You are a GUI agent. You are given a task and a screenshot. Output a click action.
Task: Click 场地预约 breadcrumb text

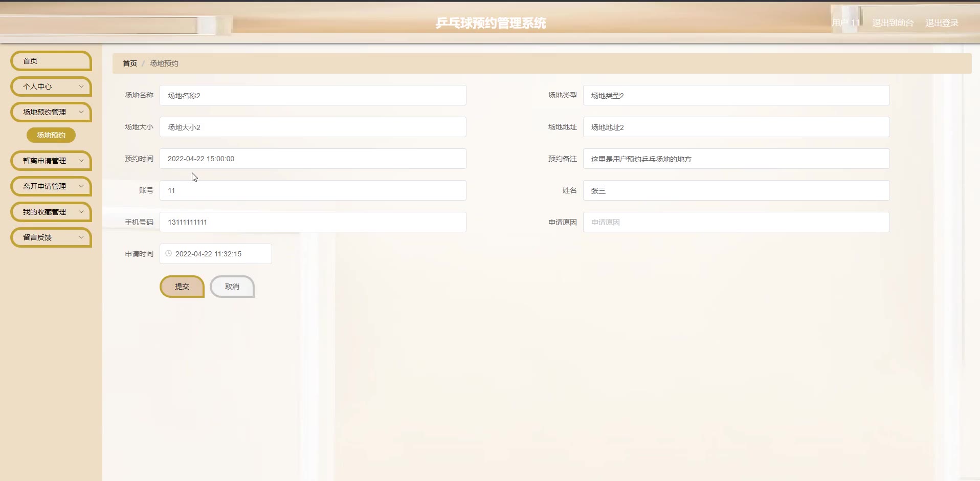pos(164,63)
